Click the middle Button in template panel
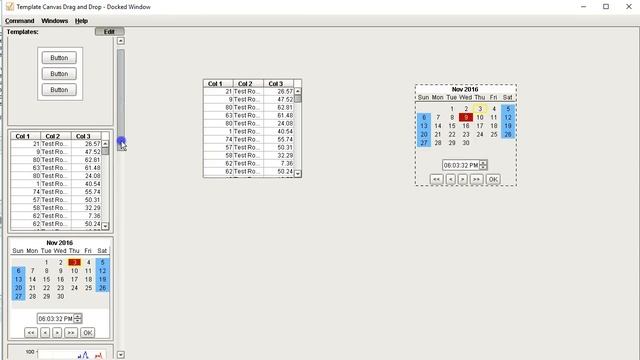Viewport: 640px width, 360px height. (x=59, y=74)
